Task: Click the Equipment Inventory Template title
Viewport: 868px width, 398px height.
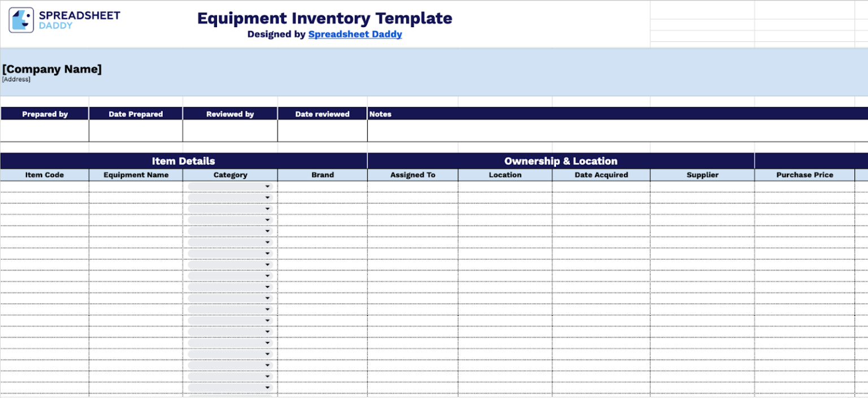Action: (x=324, y=18)
